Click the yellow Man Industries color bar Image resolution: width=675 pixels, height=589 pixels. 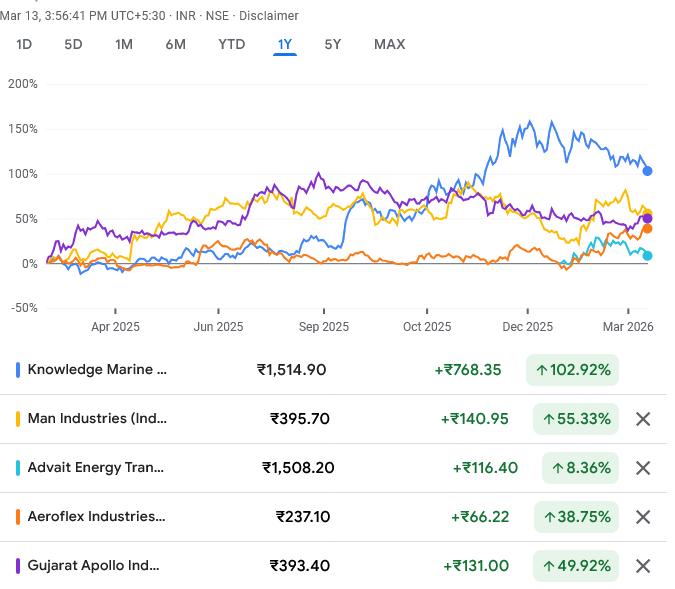click(x=18, y=419)
